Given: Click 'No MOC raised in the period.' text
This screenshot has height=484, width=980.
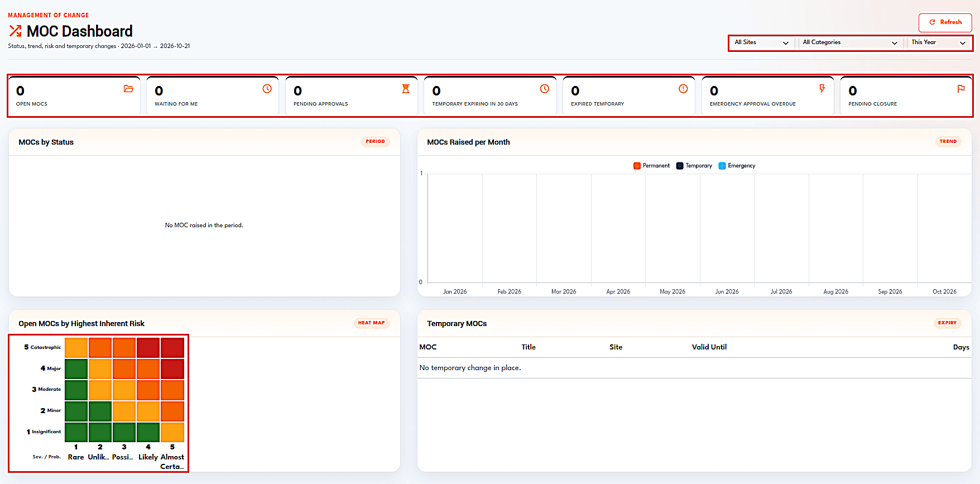Looking at the screenshot, I should click(x=204, y=226).
